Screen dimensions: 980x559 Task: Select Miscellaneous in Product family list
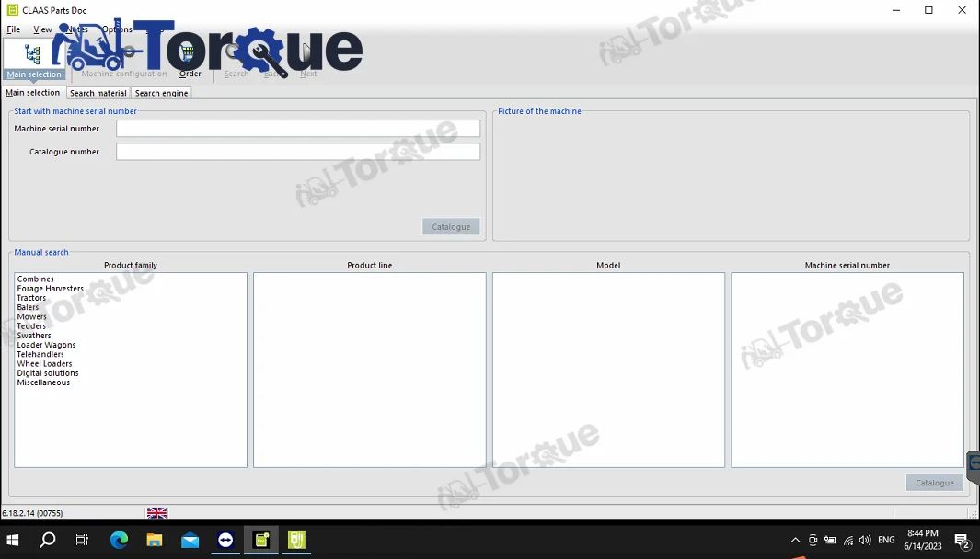(x=43, y=382)
